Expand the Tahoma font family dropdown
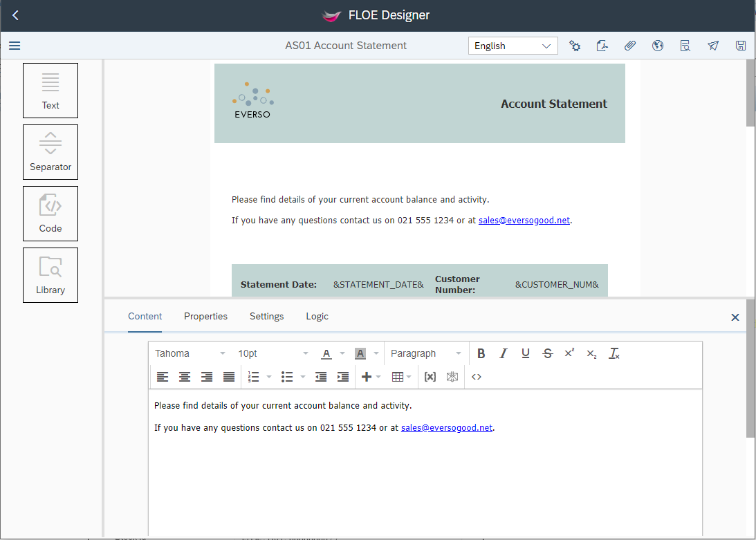Viewport: 756px width, 540px height. pyautogui.click(x=190, y=353)
